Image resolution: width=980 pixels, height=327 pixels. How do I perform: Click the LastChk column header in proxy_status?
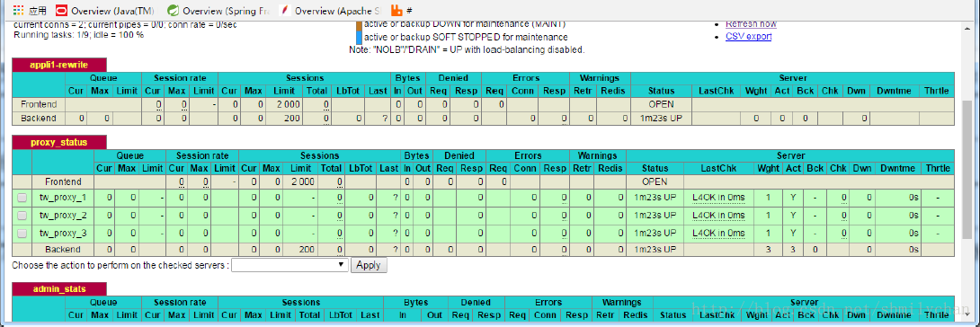point(719,169)
